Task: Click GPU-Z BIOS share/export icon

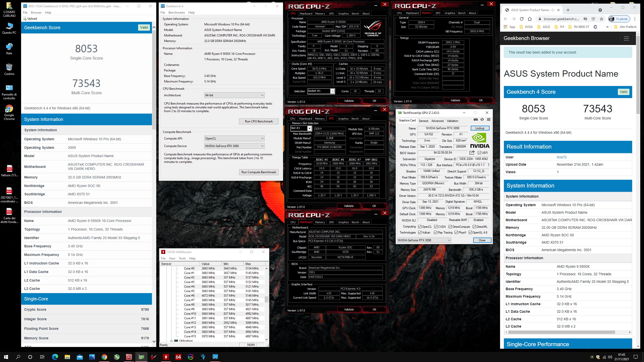Action: click(472, 153)
